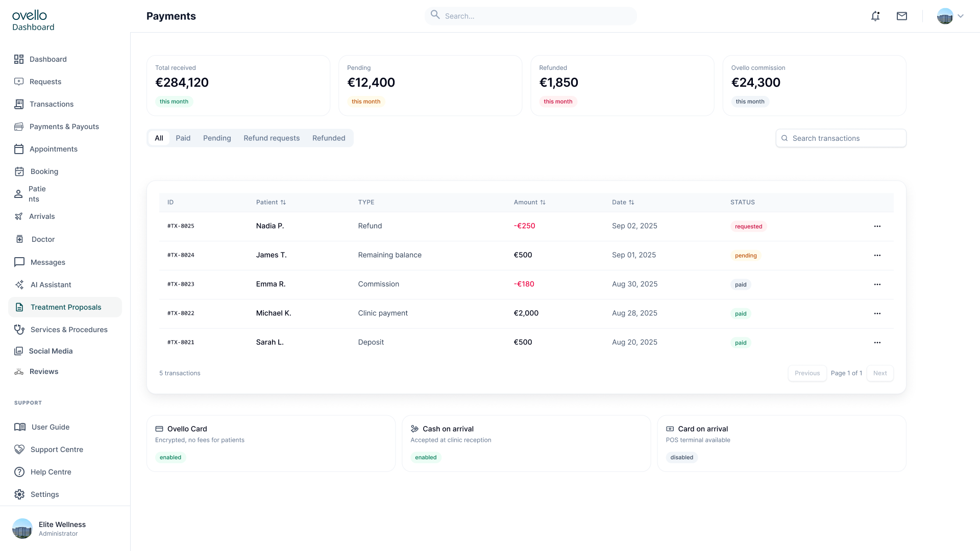Focus the Search transactions field
980x551 pixels.
click(841, 138)
